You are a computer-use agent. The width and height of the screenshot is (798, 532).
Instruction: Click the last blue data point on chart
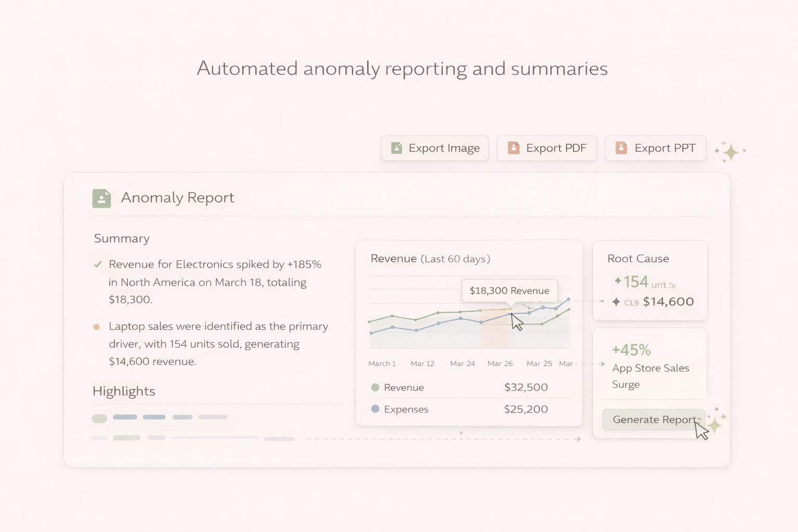click(x=568, y=299)
